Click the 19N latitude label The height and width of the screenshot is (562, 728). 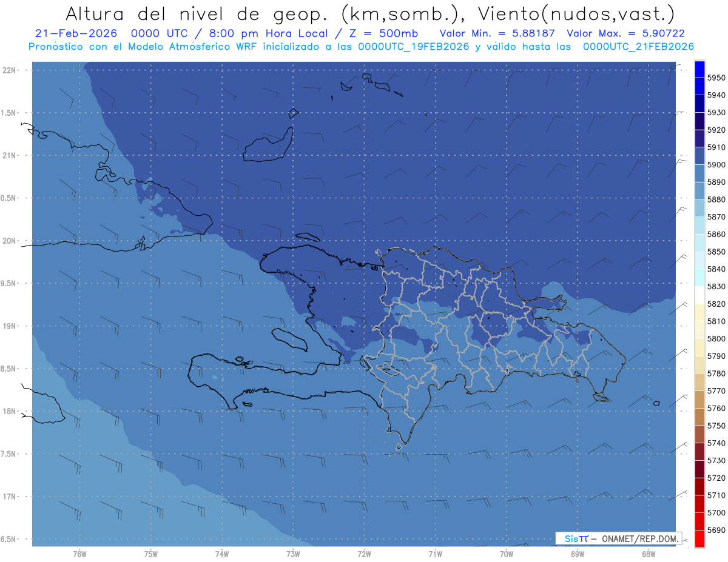pos(10,326)
